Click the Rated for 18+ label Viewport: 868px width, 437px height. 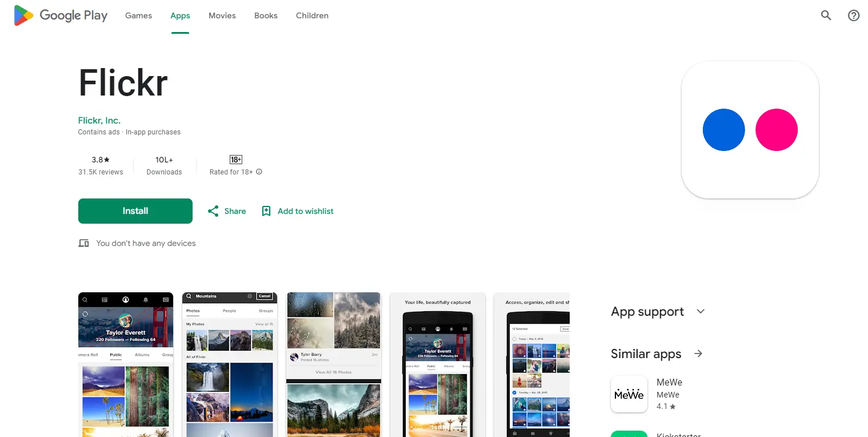click(231, 172)
